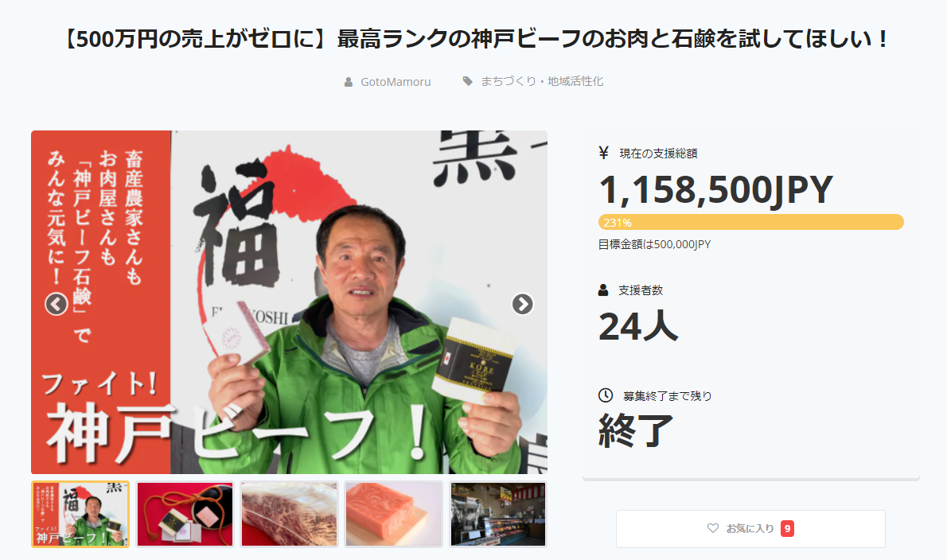The height and width of the screenshot is (560, 947).
Task: Add project with お気に入り button
Action: tap(750, 529)
